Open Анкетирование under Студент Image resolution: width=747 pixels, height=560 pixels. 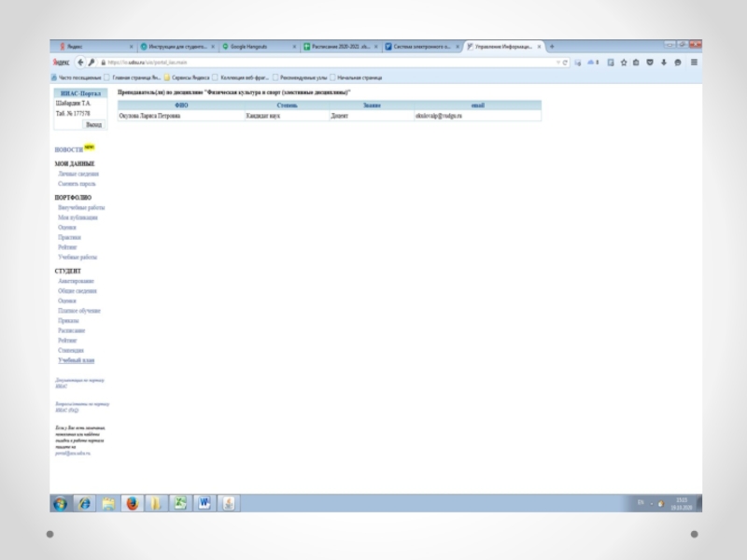(x=76, y=282)
